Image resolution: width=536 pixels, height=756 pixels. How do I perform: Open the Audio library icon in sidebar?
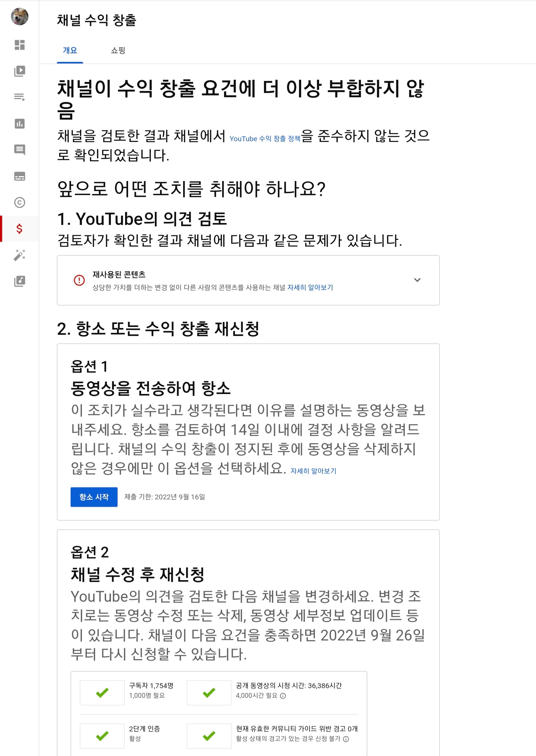tap(20, 281)
